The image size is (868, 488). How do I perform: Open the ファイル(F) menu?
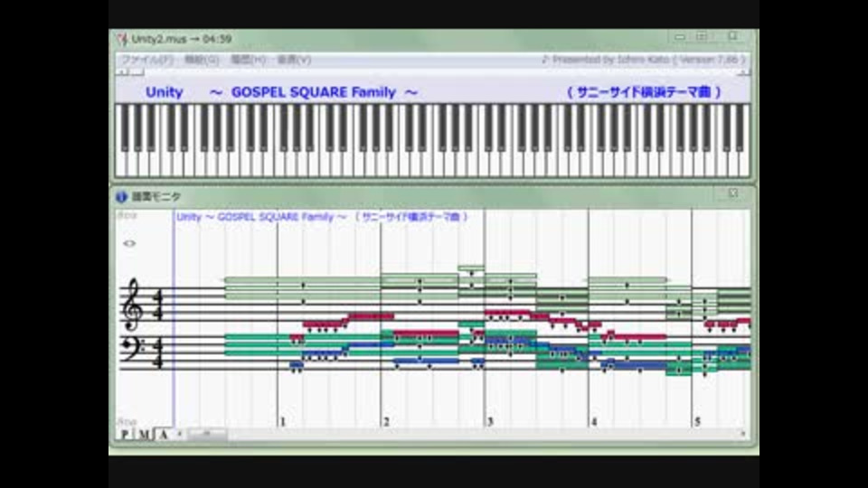[146, 60]
